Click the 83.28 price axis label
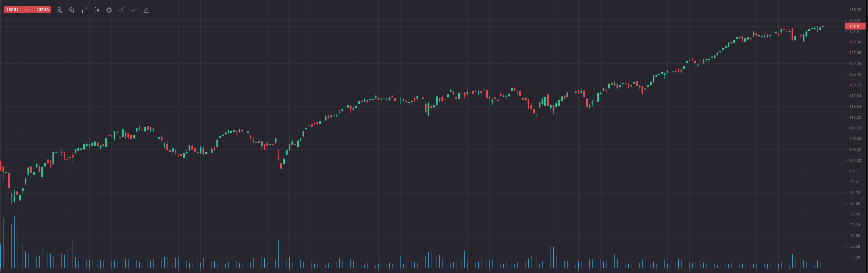868x273 pixels. (x=855, y=257)
